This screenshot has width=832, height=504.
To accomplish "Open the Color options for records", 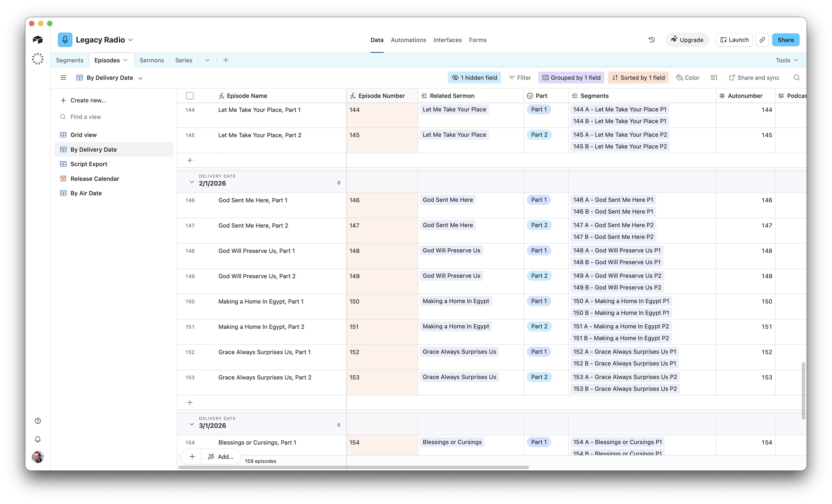I will pos(688,78).
